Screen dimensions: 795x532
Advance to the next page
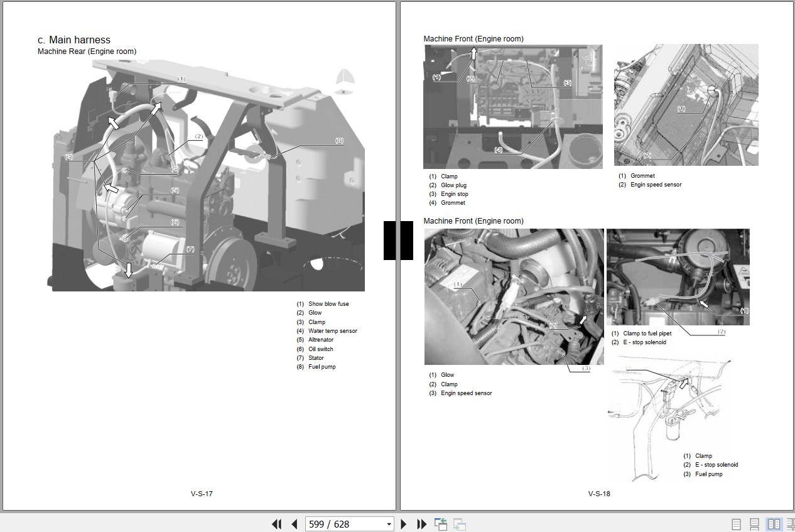point(404,524)
